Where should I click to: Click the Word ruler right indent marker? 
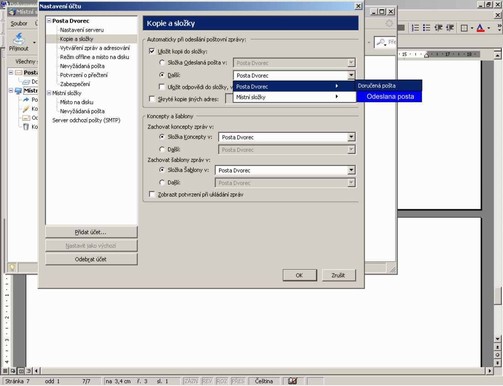coord(426,55)
